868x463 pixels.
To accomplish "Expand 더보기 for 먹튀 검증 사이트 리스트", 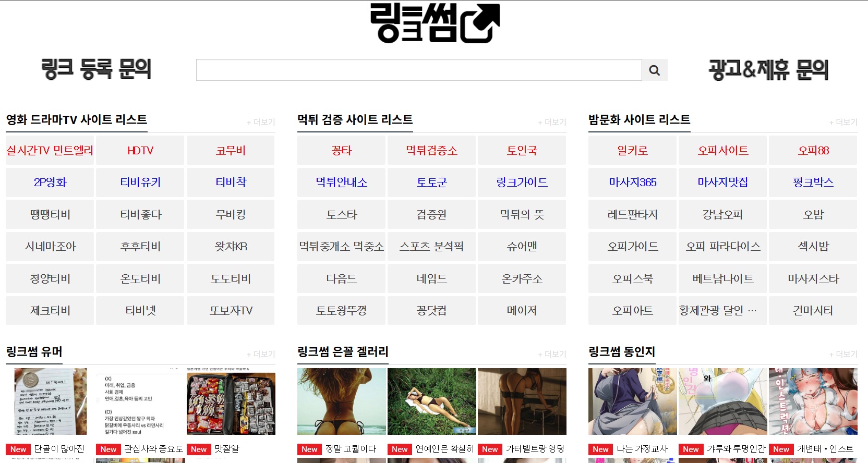I will click(552, 122).
